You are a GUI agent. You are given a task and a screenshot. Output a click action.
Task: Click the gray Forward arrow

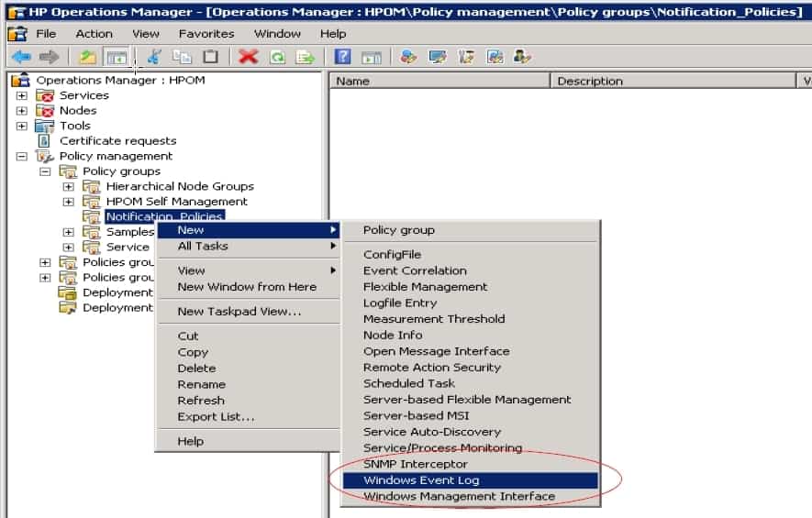[x=50, y=57]
